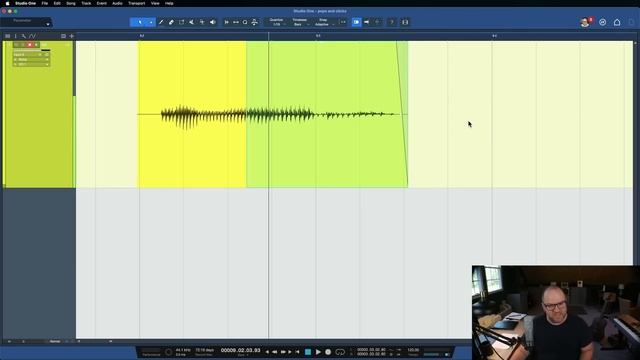Click the Fast Forward button

(283, 352)
